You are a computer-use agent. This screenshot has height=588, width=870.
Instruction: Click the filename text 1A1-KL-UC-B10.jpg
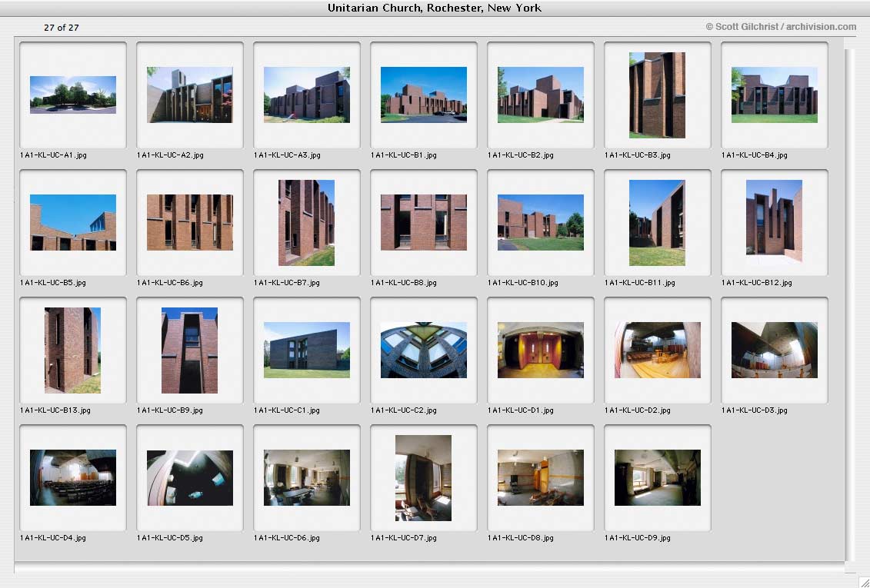pos(522,283)
